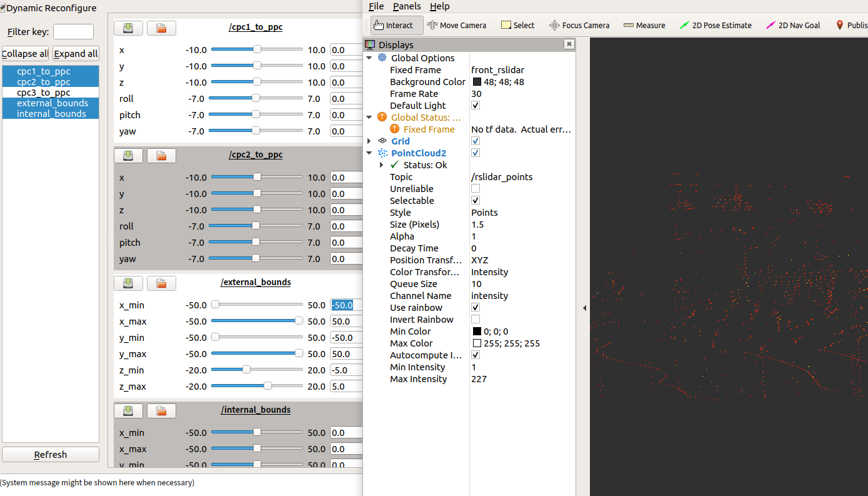The width and height of the screenshot is (868, 496).
Task: Activate the Select tool
Action: click(x=518, y=25)
